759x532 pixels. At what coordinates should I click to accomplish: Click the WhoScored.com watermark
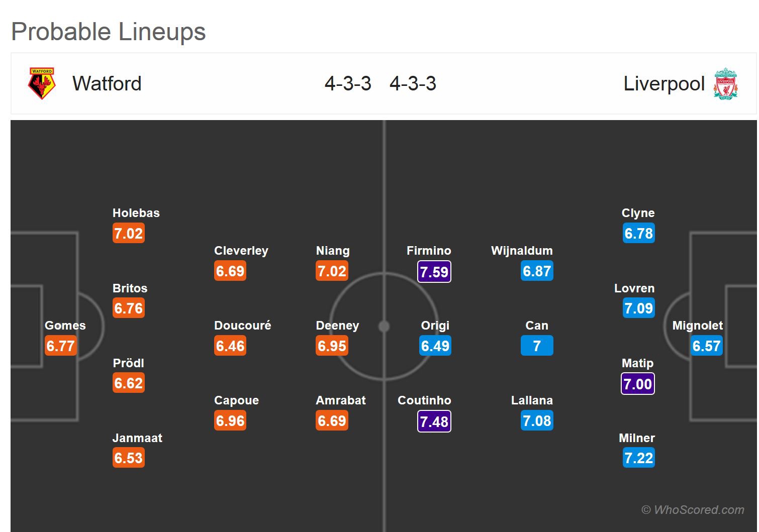693,510
